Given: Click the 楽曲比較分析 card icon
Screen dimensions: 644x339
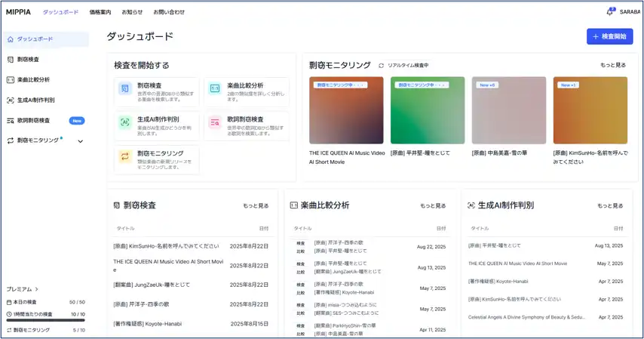Looking at the screenshot, I should pyautogui.click(x=215, y=88).
